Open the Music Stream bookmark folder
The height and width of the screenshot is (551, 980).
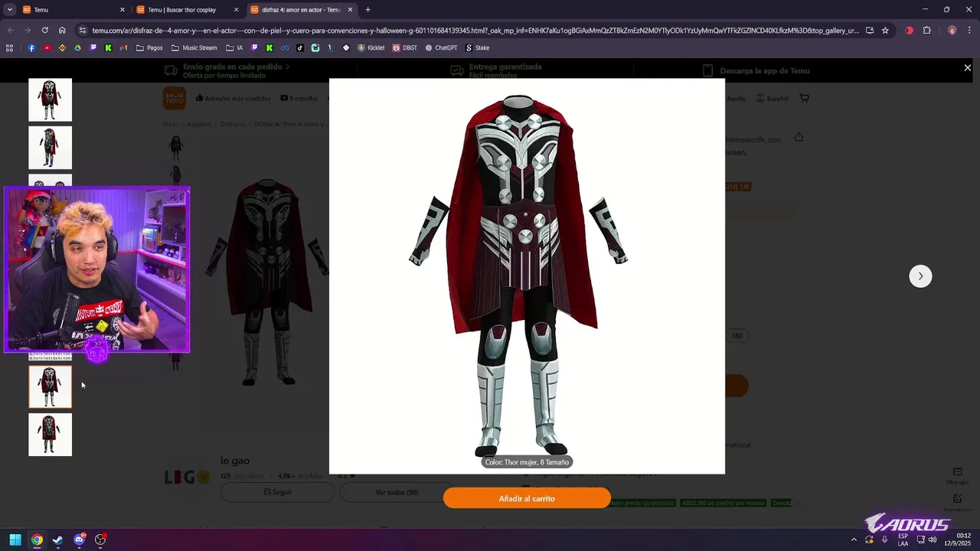tap(194, 47)
